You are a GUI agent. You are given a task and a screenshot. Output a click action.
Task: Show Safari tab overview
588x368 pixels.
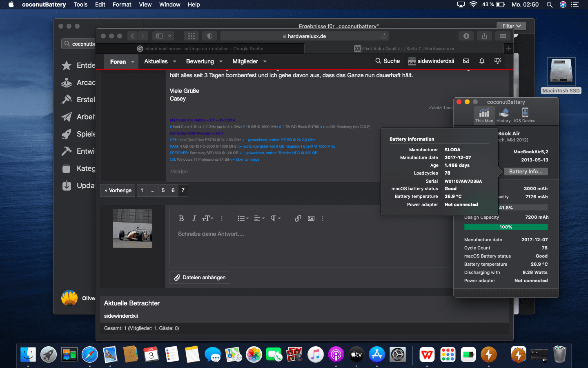click(503, 36)
